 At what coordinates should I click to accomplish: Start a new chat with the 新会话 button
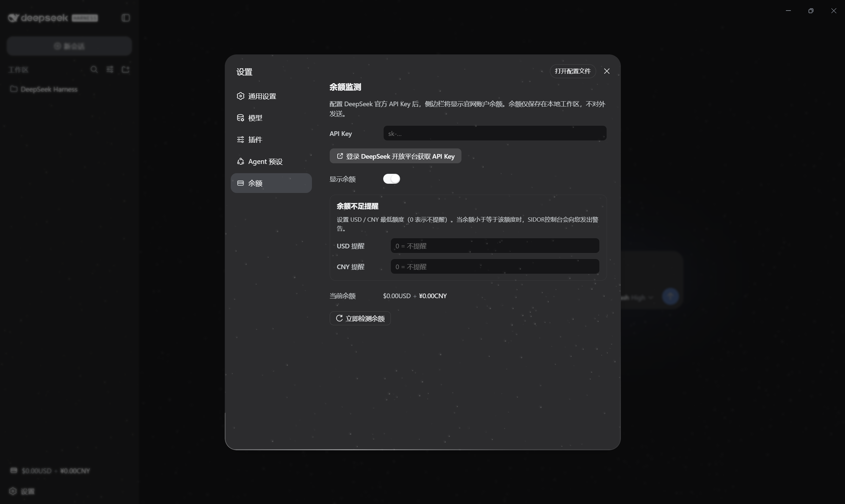69,46
